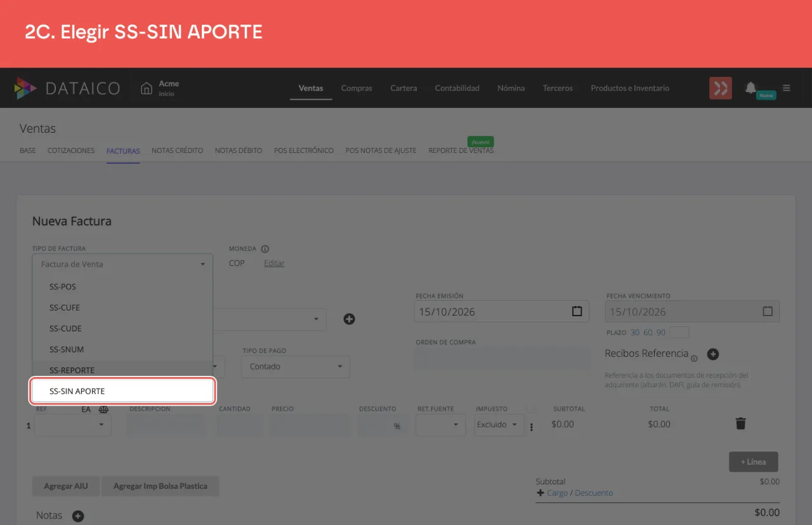The width and height of the screenshot is (812, 525).
Task: Open the Tipo de Pago Contado dropdown
Action: (296, 366)
